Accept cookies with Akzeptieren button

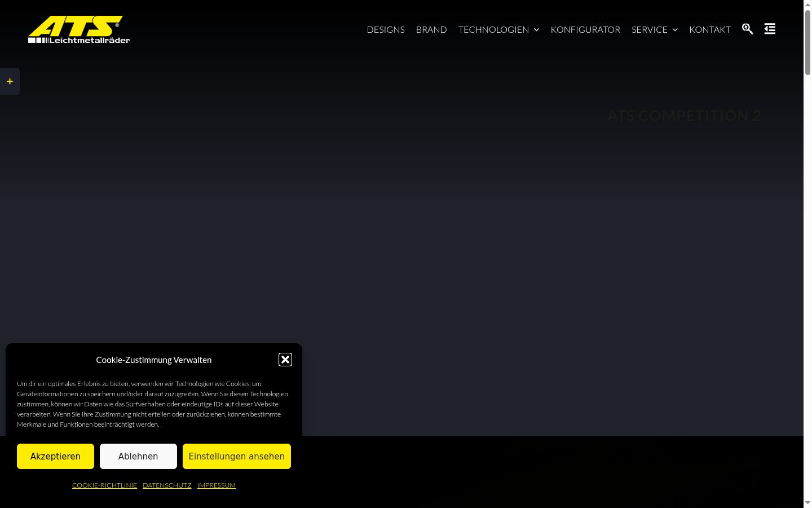[55, 456]
